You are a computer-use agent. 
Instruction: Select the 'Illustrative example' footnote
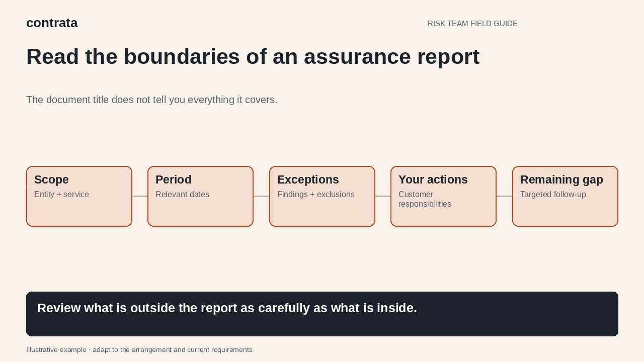click(139, 350)
